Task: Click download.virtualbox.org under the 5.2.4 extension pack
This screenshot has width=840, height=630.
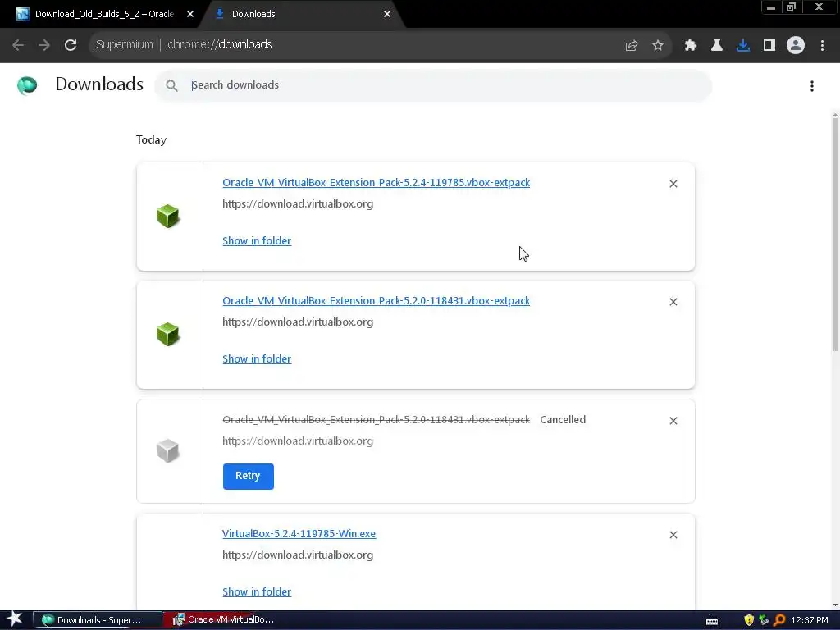Action: [298, 204]
